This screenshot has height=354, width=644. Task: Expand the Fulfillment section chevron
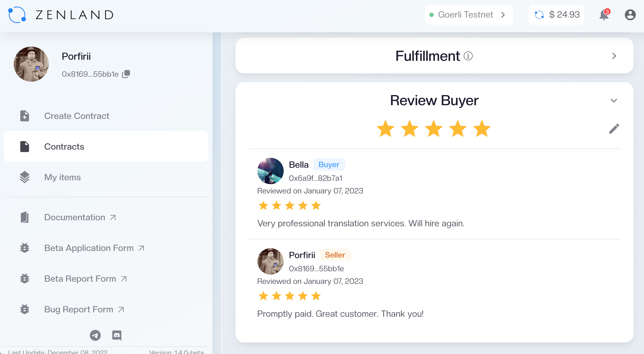(614, 56)
